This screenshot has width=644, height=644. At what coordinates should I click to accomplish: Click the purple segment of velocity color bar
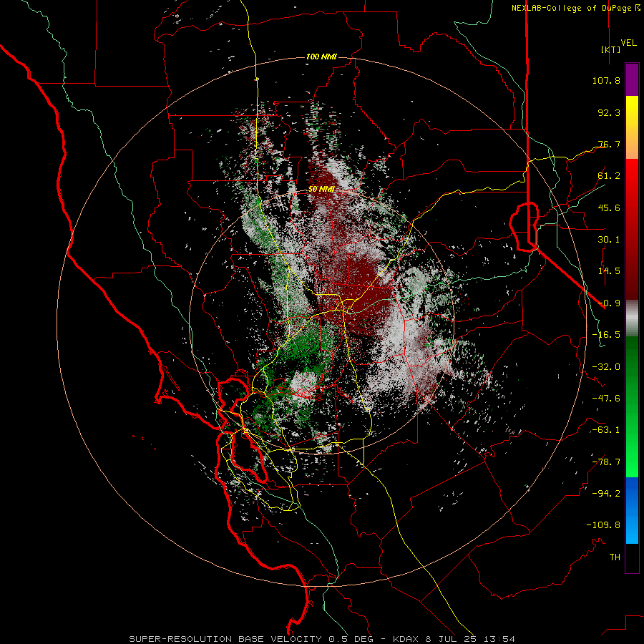(x=632, y=79)
